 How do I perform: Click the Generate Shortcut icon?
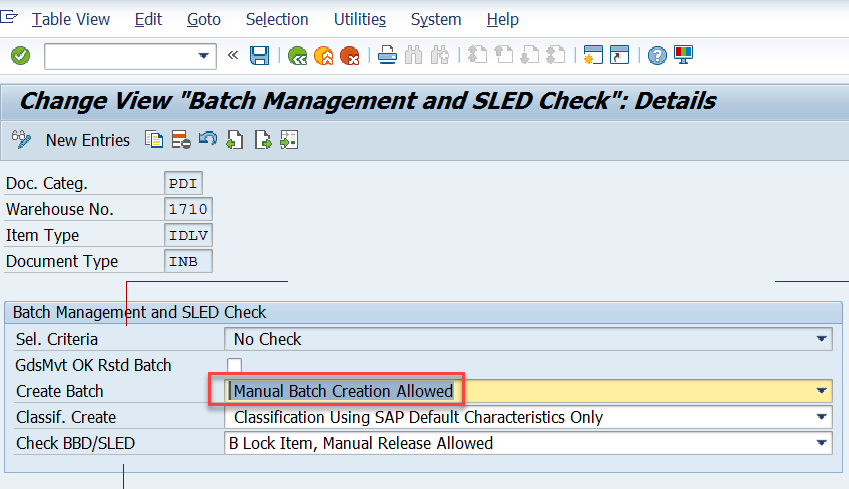[619, 55]
